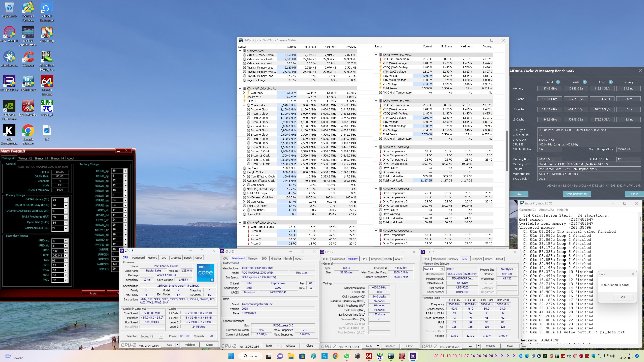The height and width of the screenshot is (362, 644).
Task: Collapse the System: ASUS sensor group
Action: (240, 51)
